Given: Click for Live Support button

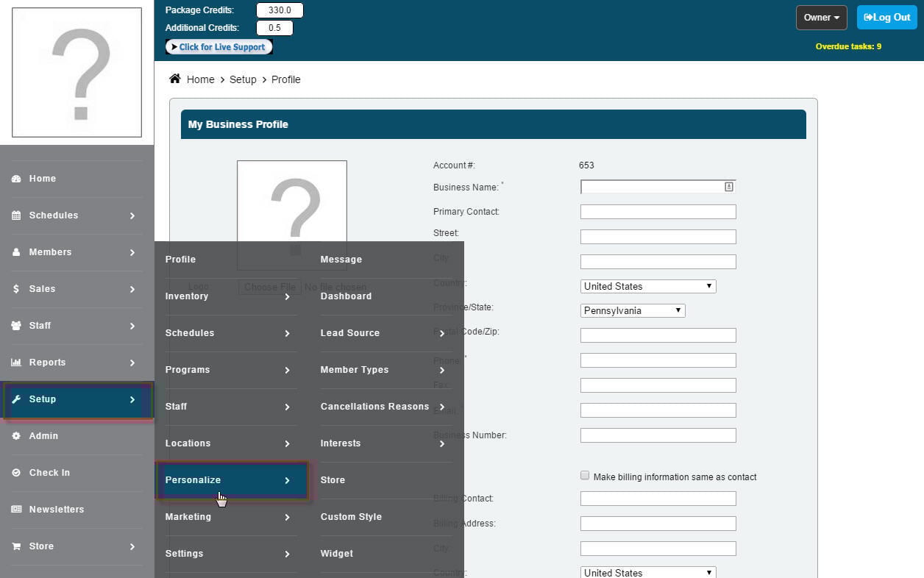Looking at the screenshot, I should coord(219,47).
